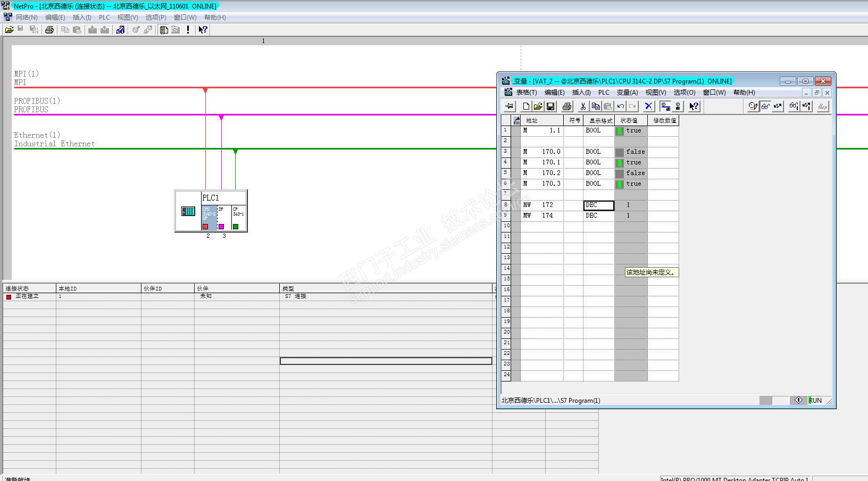Select the address cell M 170.0
Image resolution: width=868 pixels, height=481 pixels.
pyautogui.click(x=542, y=152)
